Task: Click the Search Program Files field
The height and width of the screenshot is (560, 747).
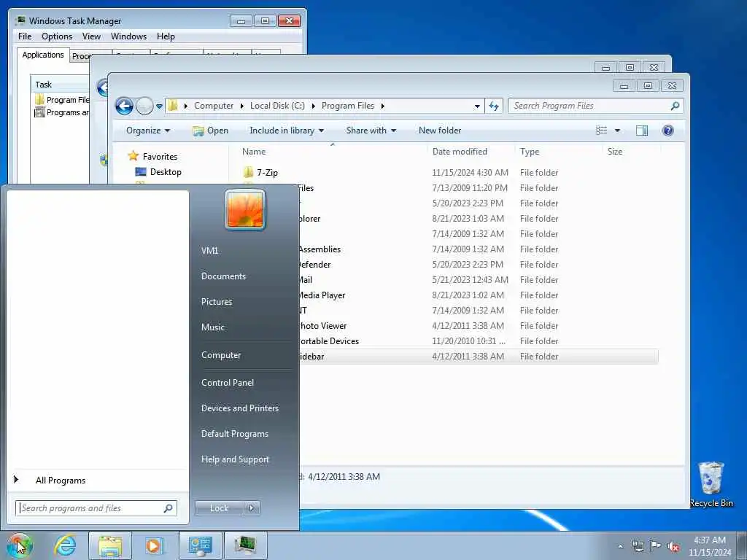Action: 595,106
